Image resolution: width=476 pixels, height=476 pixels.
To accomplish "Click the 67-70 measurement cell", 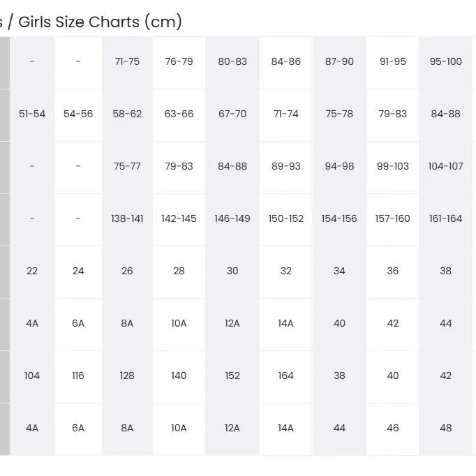I will point(232,115).
